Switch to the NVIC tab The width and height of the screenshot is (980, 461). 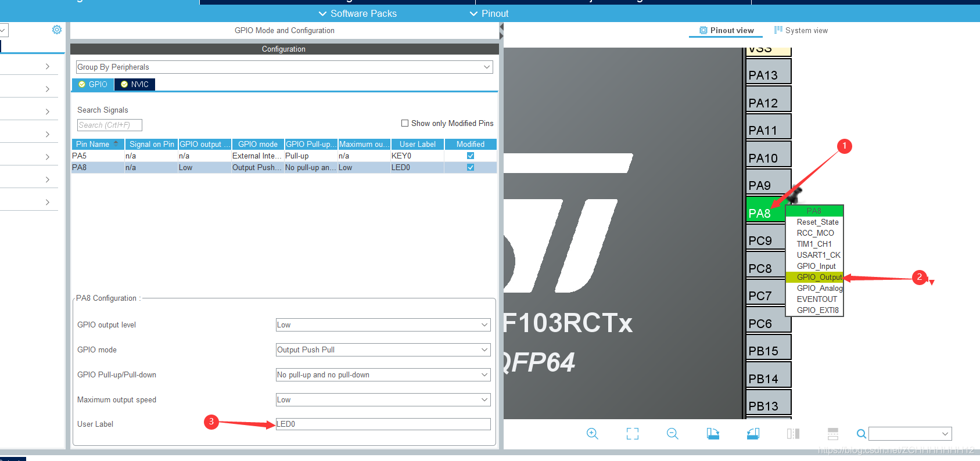point(135,84)
